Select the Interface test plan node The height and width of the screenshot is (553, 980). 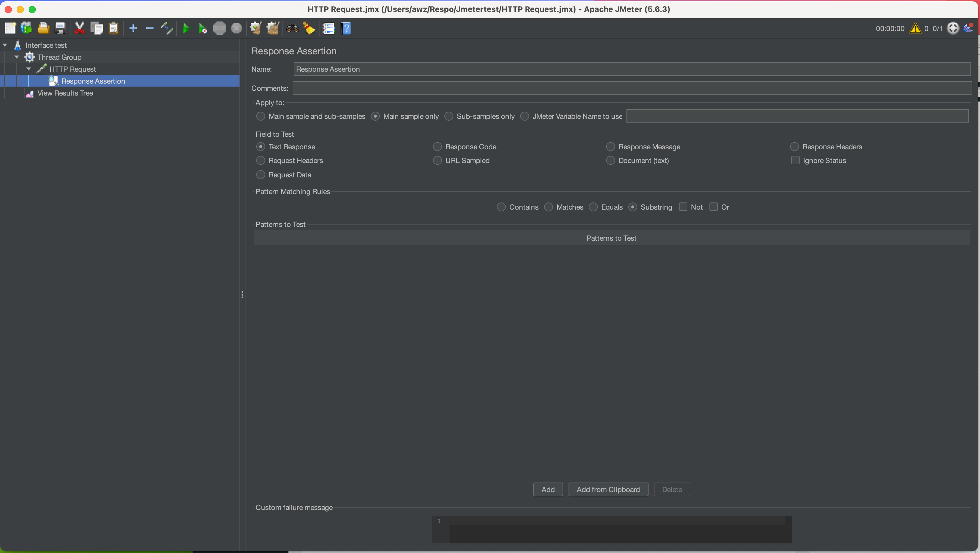(x=46, y=45)
